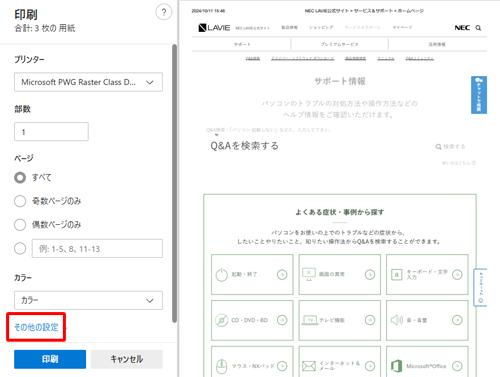Click the blue chat support side tab
The image size is (500, 377).
pyautogui.click(x=479, y=95)
